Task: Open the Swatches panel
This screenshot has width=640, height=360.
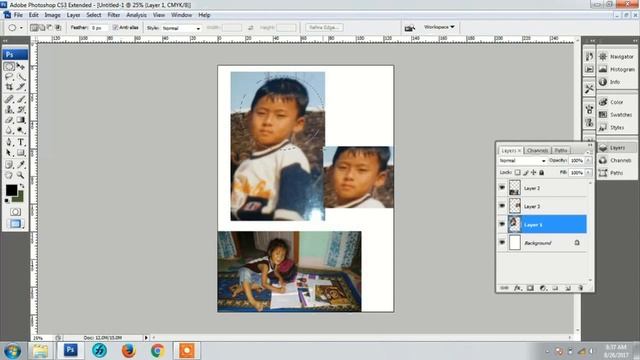Action: (616, 115)
